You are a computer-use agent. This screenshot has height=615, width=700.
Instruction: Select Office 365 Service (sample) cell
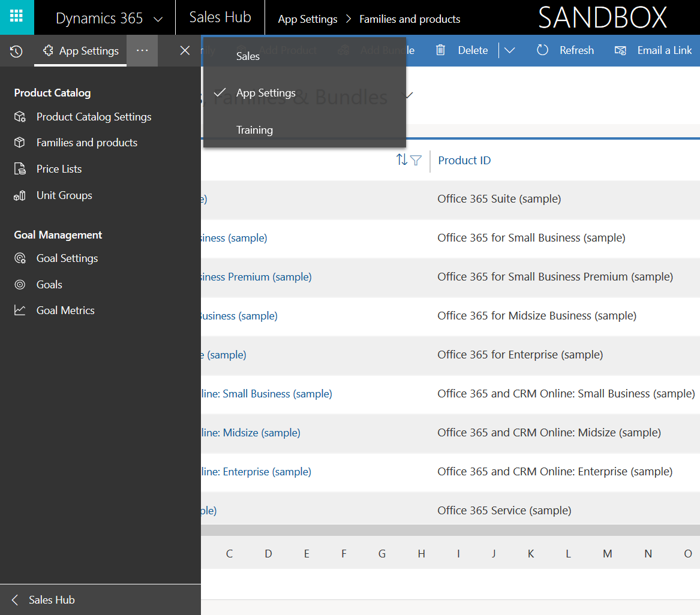(504, 510)
